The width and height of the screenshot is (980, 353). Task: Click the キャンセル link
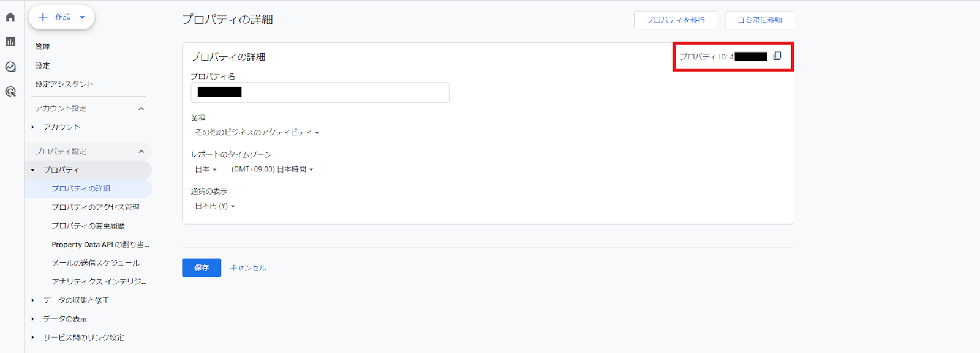[248, 267]
